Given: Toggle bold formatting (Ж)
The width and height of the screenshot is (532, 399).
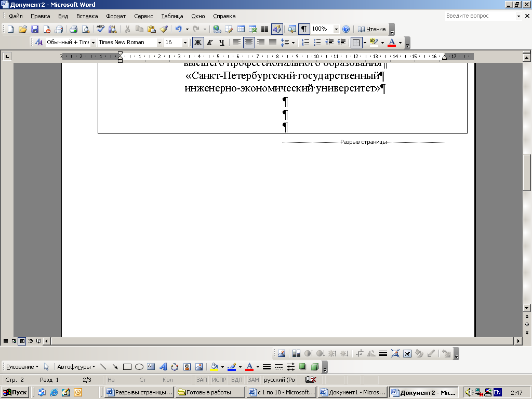Looking at the screenshot, I should [x=198, y=43].
